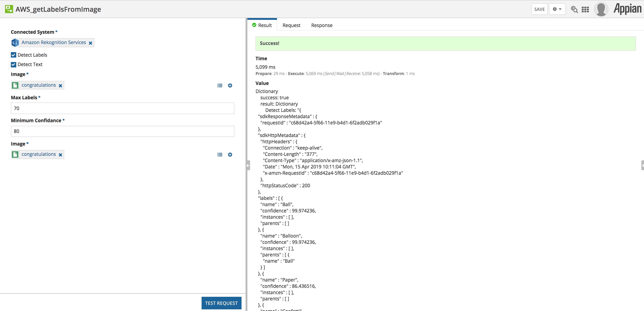Collapse the left pane using the divider arrow handle
Viewport: 644px width, 311px height.
[248, 166]
